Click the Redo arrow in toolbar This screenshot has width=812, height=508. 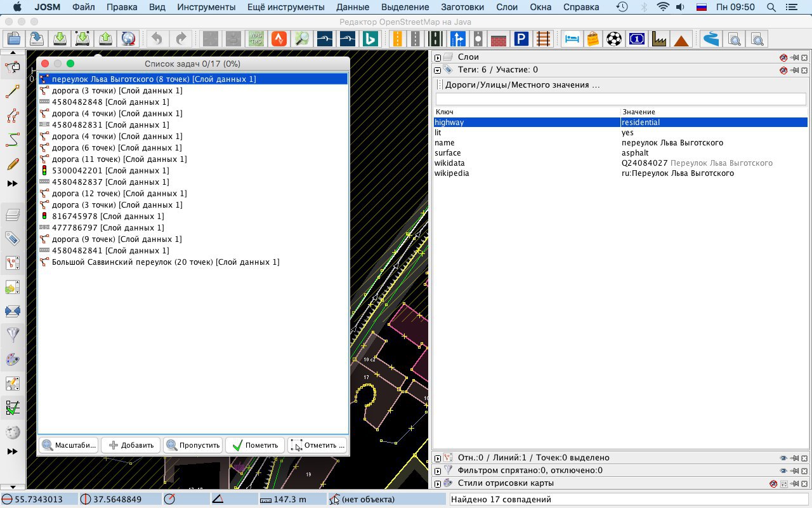pos(181,39)
